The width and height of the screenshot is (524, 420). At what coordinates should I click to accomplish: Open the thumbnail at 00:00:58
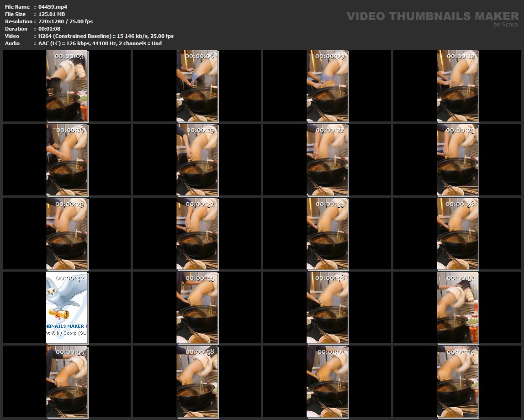tap(197, 382)
